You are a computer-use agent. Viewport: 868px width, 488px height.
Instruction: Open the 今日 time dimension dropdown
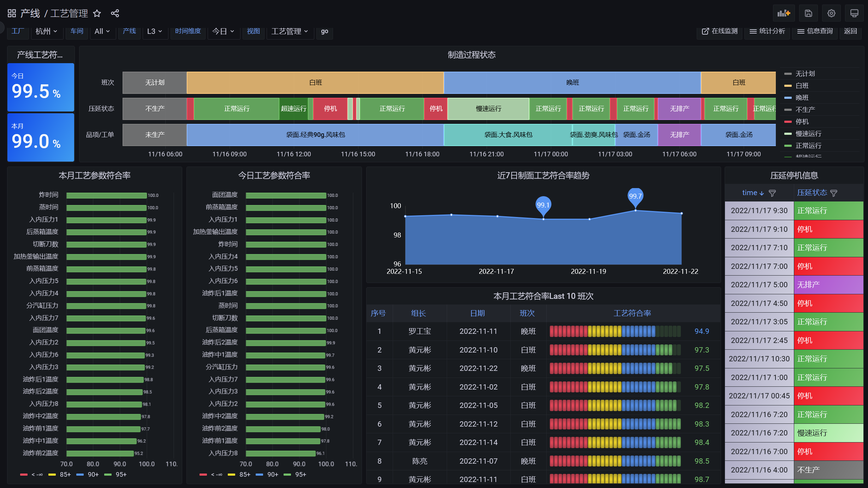[x=224, y=31]
